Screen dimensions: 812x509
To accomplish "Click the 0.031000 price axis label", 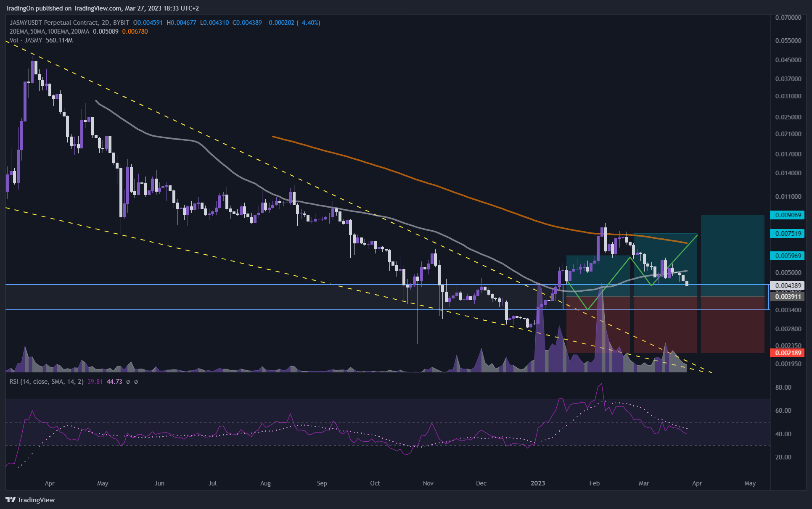I will pos(788,96).
